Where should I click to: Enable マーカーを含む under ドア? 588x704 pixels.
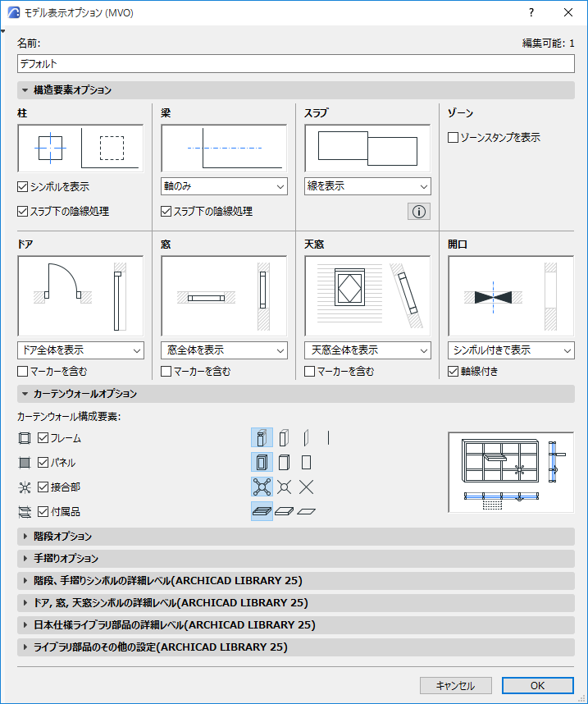coord(22,372)
